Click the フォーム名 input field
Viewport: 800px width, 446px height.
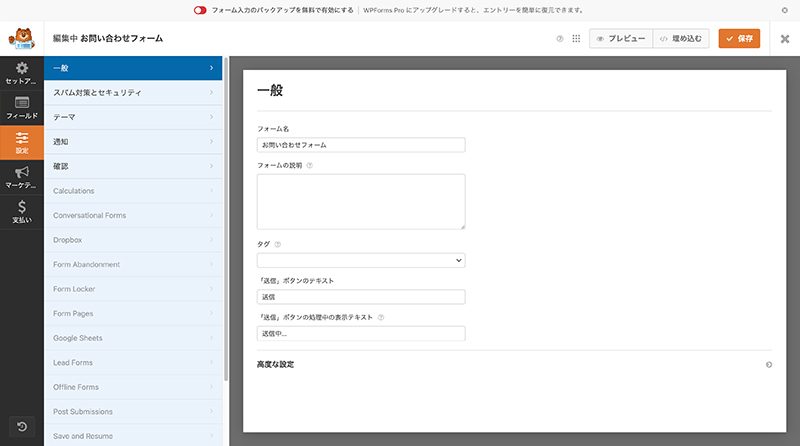(361, 145)
